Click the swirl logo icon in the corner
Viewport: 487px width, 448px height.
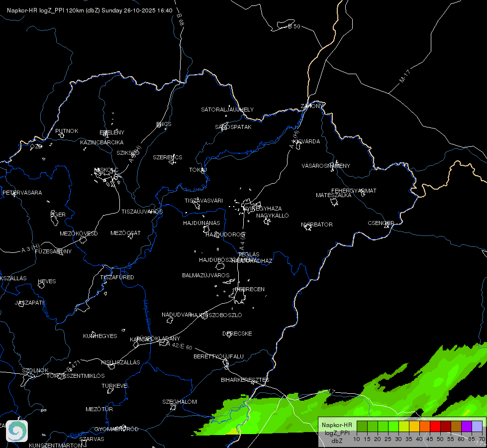point(17,431)
